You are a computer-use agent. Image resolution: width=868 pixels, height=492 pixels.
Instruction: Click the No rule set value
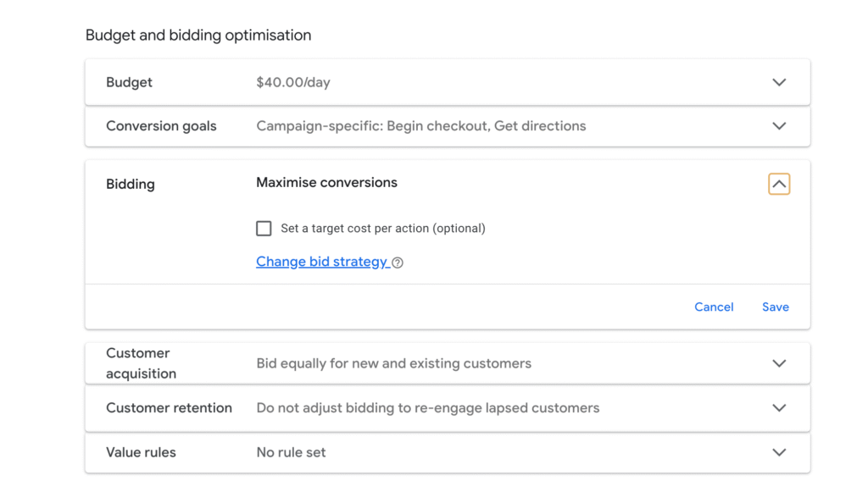click(291, 452)
